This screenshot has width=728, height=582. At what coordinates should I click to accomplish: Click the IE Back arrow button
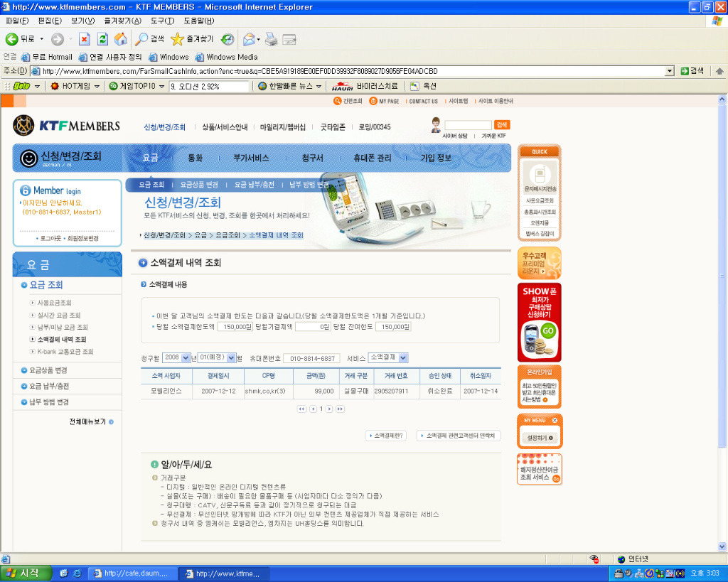[12, 39]
